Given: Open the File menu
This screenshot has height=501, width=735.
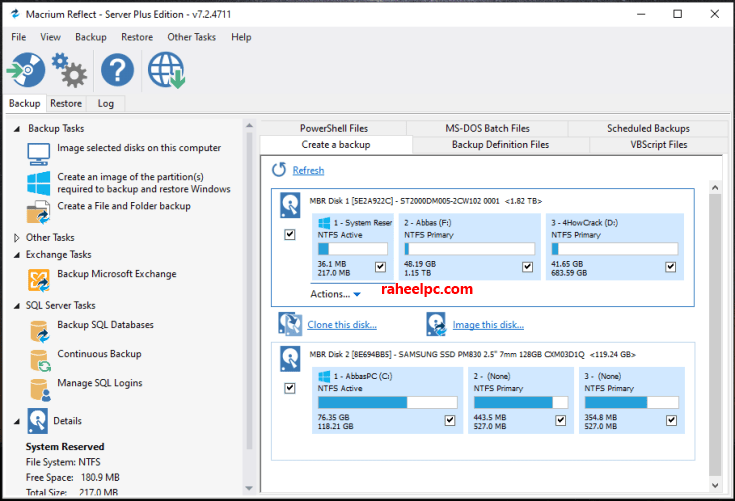Looking at the screenshot, I should click(19, 37).
